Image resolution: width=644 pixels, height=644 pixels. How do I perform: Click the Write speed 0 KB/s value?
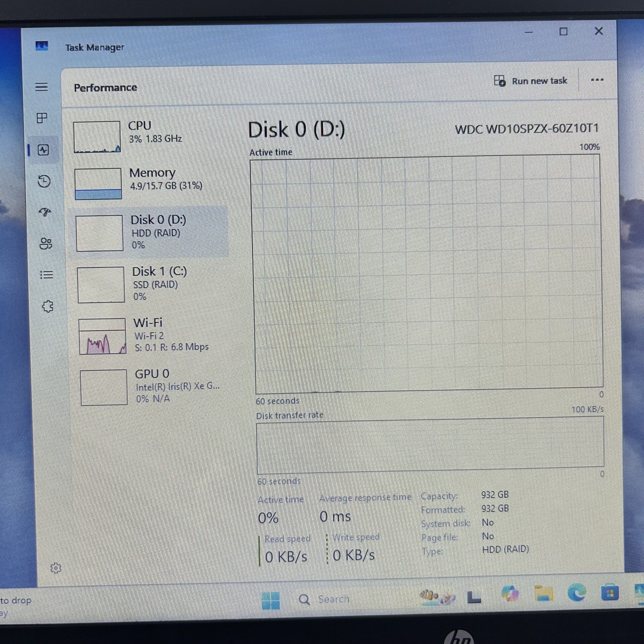click(x=354, y=555)
